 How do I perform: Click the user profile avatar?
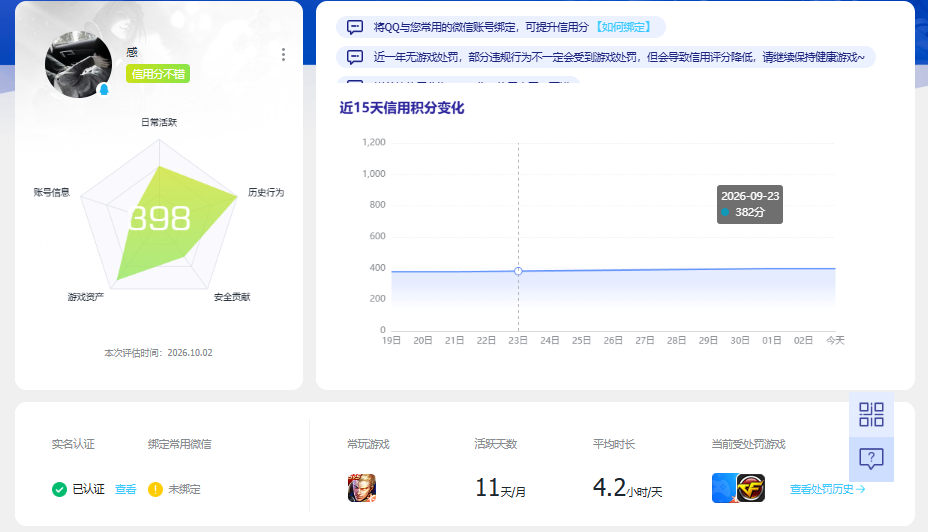tap(78, 65)
